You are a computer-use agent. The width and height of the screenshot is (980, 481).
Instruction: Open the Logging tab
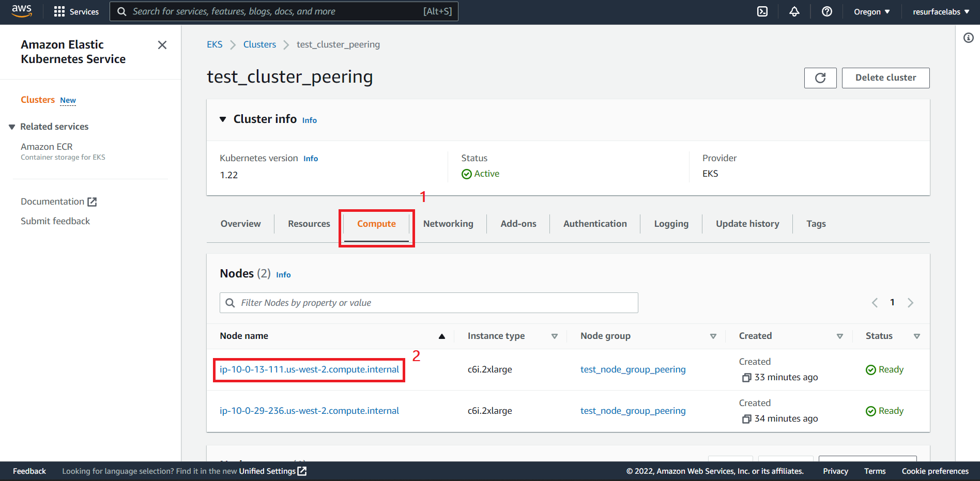(671, 224)
